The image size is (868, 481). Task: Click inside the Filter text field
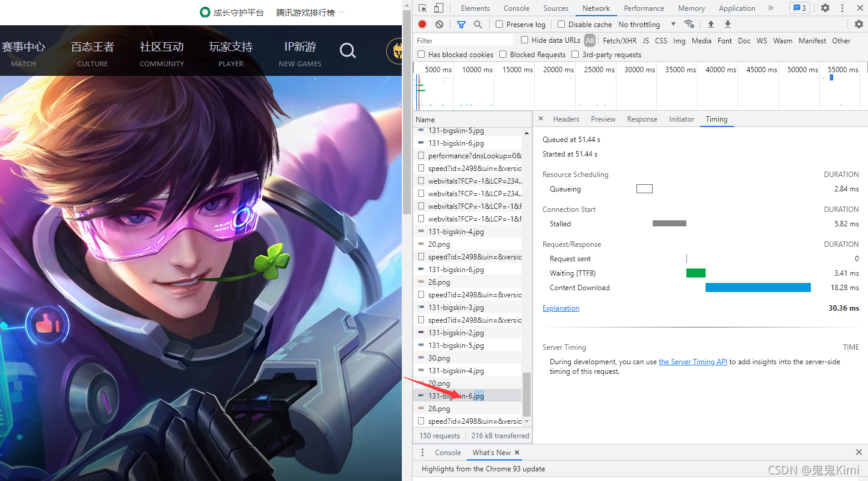pos(464,40)
